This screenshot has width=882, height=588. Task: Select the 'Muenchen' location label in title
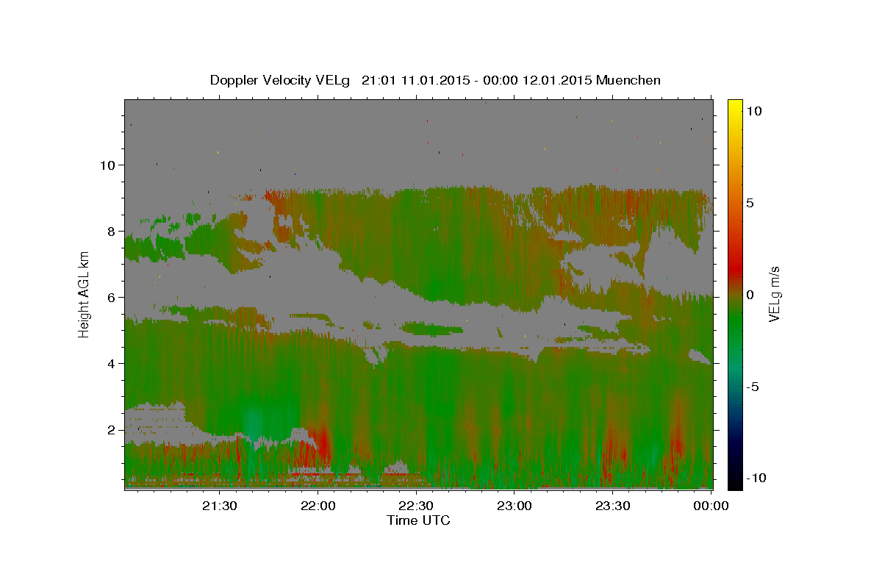coord(629,79)
